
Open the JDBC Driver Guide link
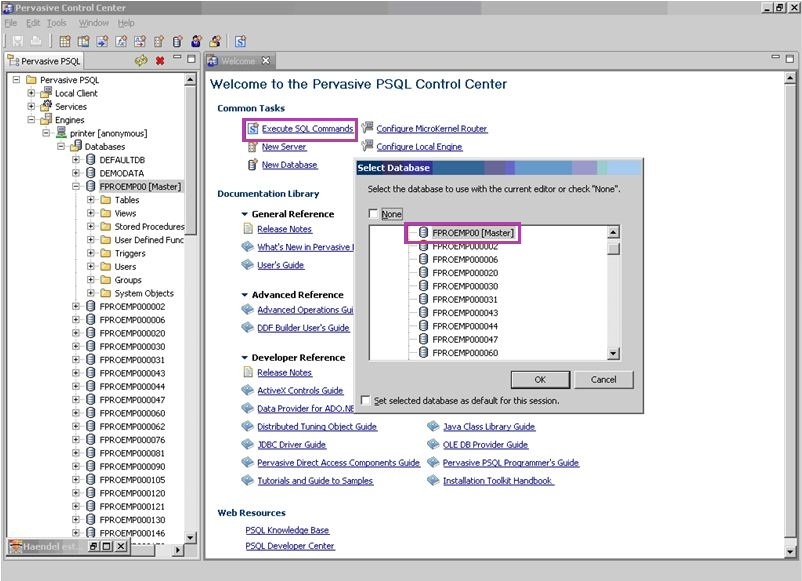tap(292, 444)
